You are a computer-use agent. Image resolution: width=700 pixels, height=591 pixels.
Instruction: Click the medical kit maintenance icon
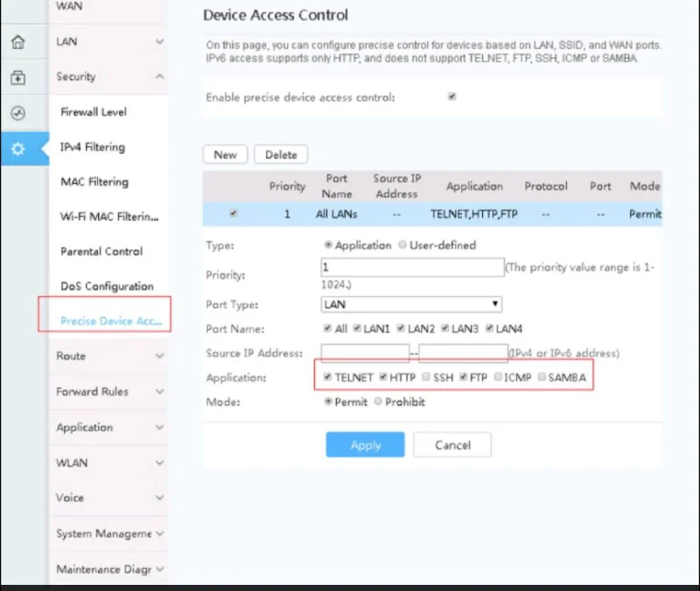coord(17,78)
